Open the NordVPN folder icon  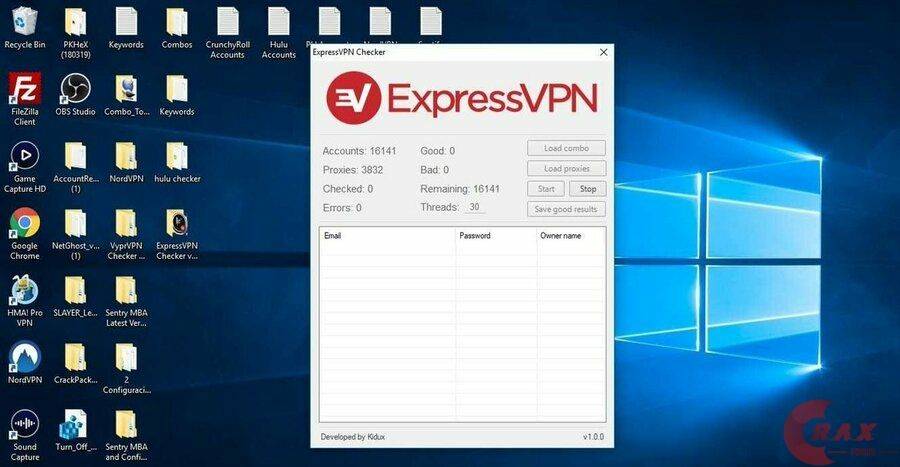point(126,162)
